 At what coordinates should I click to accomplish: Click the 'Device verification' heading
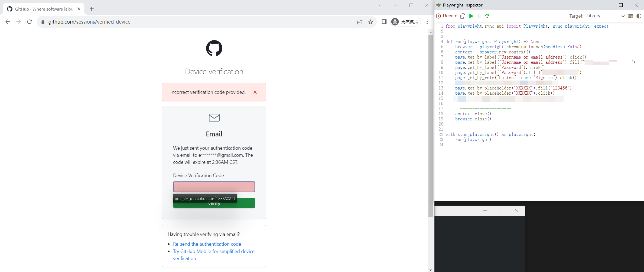click(214, 72)
